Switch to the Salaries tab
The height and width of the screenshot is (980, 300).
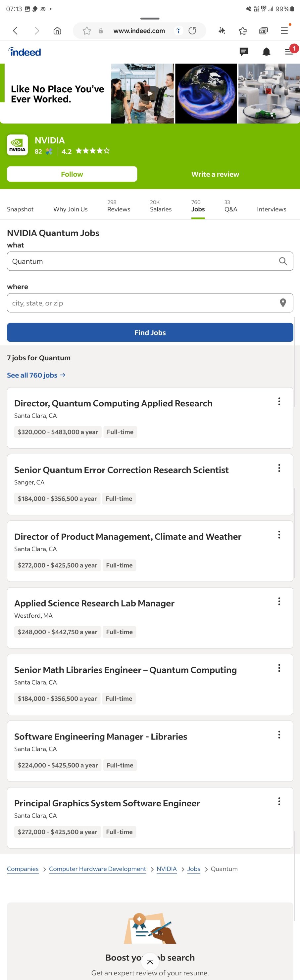(161, 206)
